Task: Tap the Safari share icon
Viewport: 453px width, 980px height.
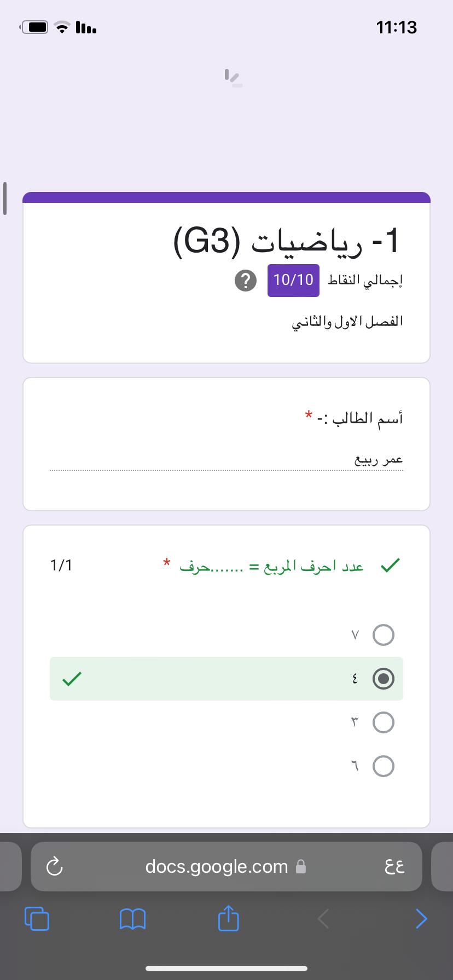Action: pos(229,918)
